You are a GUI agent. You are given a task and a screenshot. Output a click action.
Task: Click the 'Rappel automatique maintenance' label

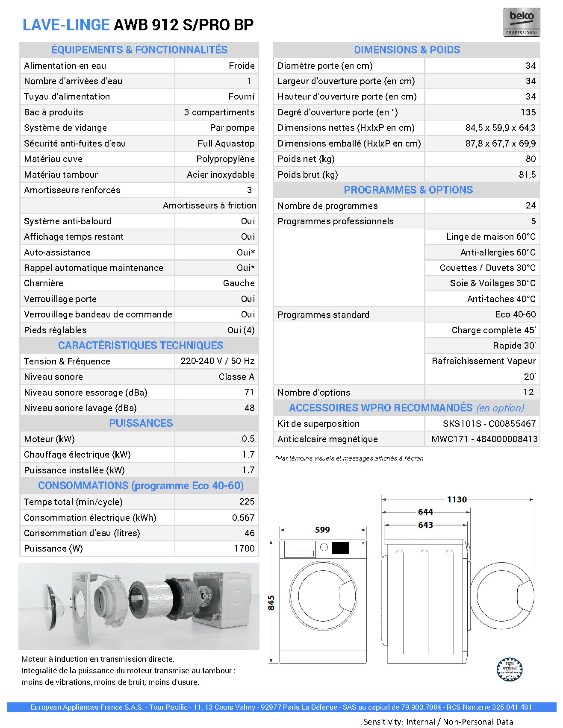tap(94, 268)
